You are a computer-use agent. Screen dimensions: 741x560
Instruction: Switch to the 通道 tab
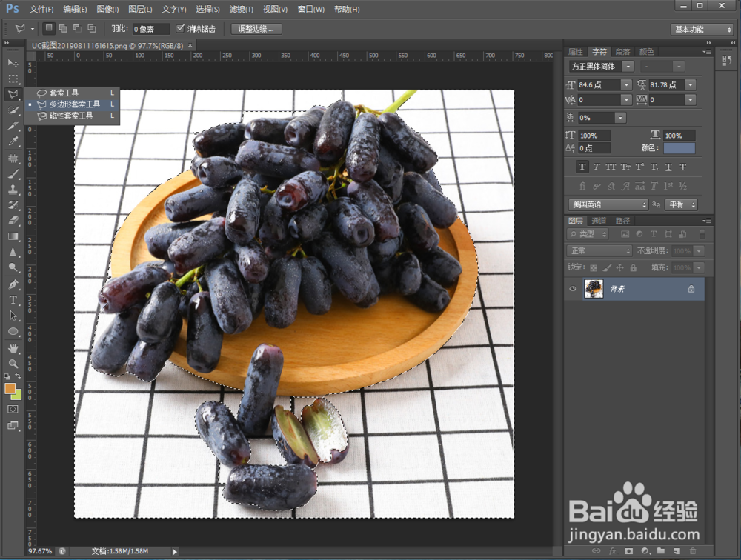[x=599, y=221]
